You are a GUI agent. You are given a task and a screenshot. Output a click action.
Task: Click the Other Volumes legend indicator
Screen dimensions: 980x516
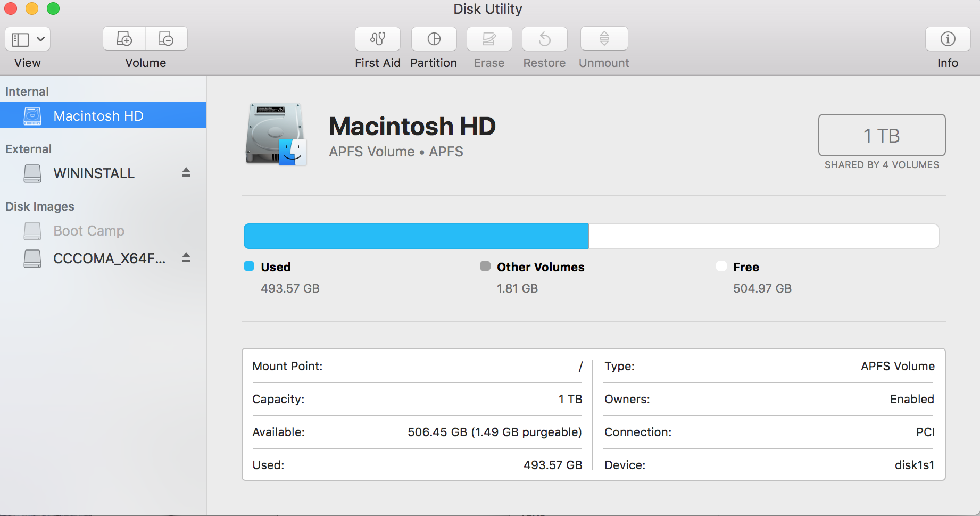[485, 266]
